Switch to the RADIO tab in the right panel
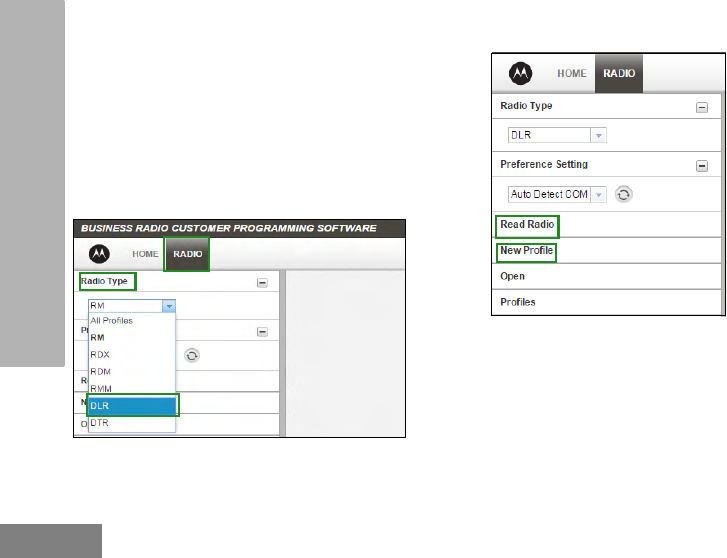Viewport: 727px width, 558px height. (619, 73)
